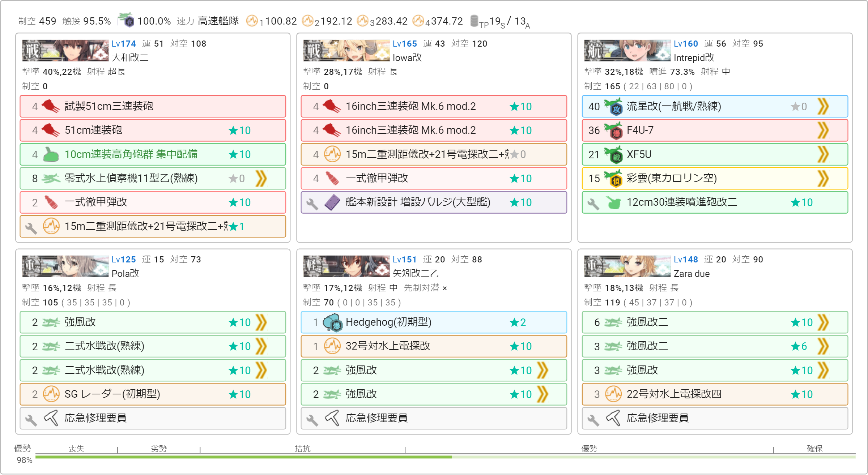Click the Lv148 level label

click(686, 260)
